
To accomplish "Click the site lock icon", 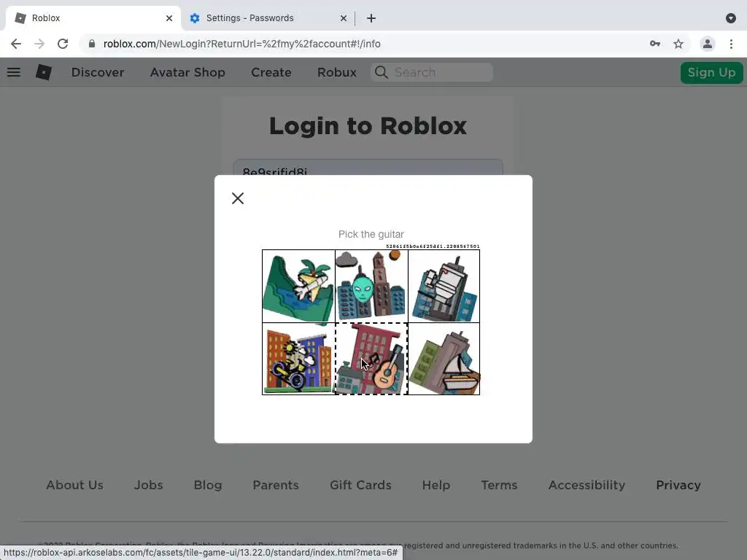I will point(92,44).
